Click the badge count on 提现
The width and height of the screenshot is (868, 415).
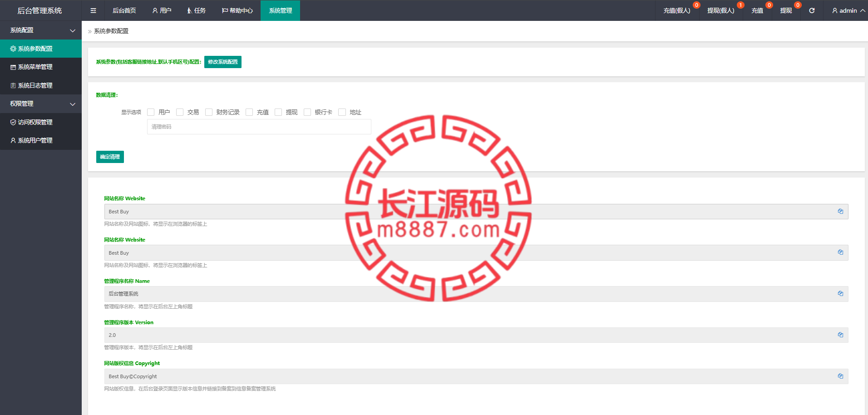tap(798, 5)
